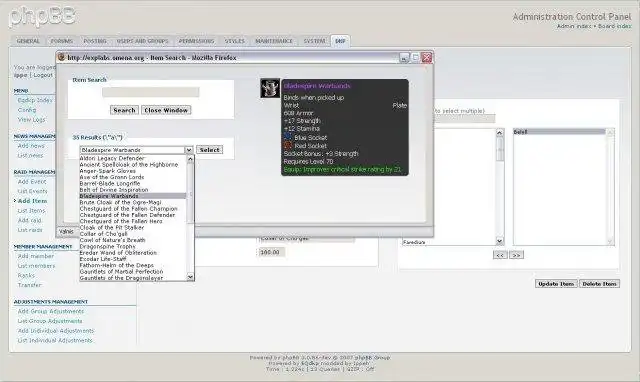Click Add Individual Adjustments link
This screenshot has height=382, width=640.
coord(56,331)
